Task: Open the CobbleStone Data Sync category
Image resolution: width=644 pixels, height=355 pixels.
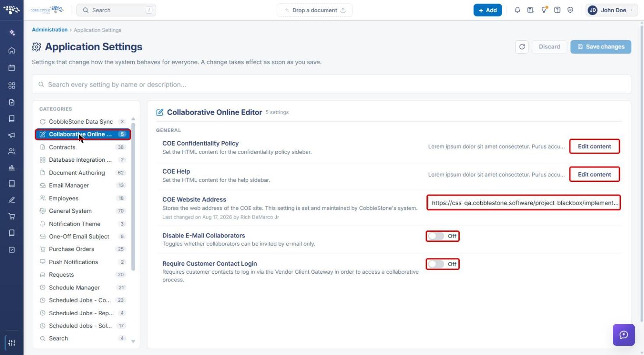Action: pos(83,122)
